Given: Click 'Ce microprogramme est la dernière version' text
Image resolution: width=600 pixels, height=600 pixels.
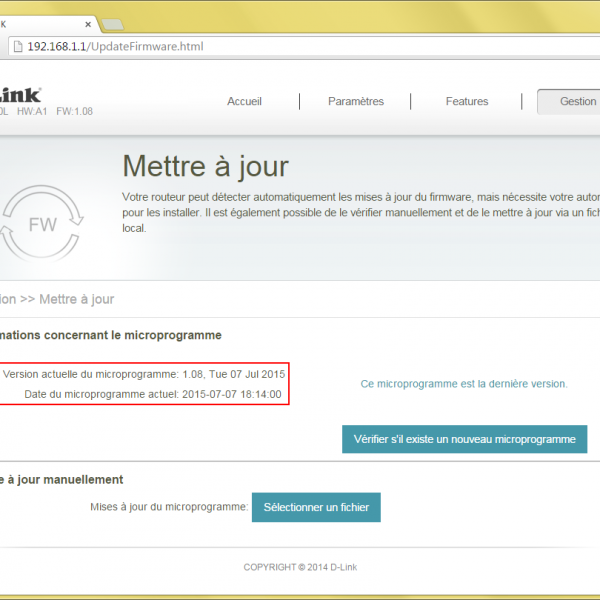Looking at the screenshot, I should [x=463, y=383].
